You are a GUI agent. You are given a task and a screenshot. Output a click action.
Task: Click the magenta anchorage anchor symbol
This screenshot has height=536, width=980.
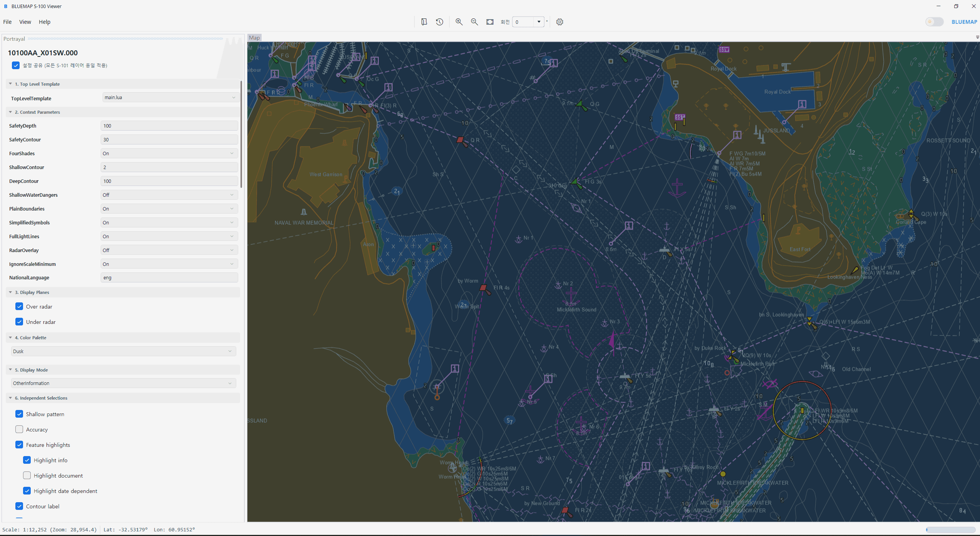[677, 188]
